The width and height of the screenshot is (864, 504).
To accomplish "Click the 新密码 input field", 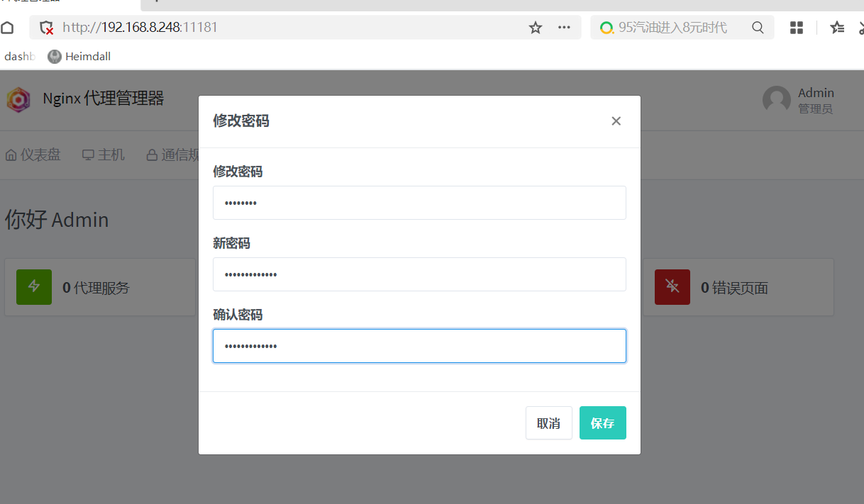I will [419, 274].
